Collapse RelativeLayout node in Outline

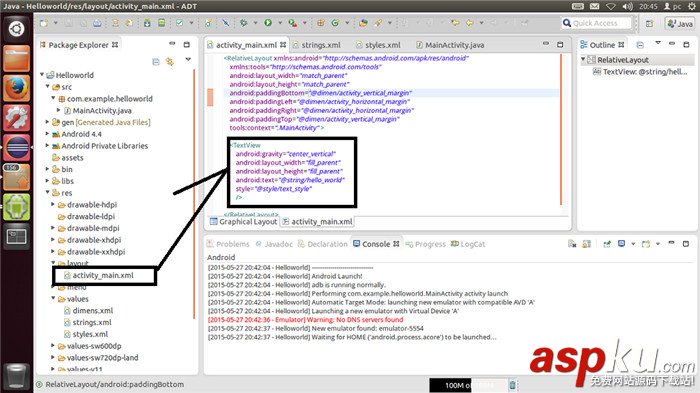(583, 59)
